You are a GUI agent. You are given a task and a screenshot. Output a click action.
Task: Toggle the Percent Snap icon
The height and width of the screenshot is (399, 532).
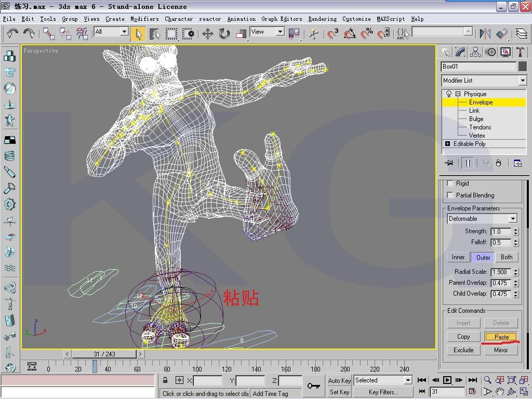pyautogui.click(x=366, y=34)
